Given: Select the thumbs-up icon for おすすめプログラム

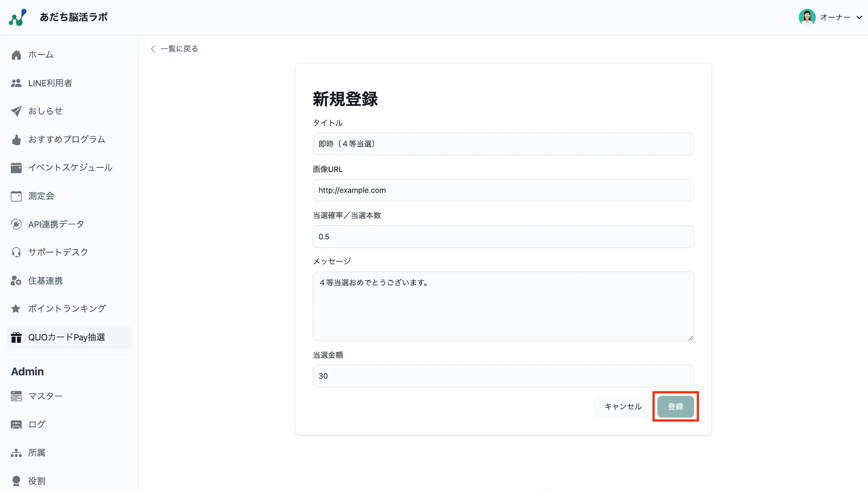Looking at the screenshot, I should (16, 139).
